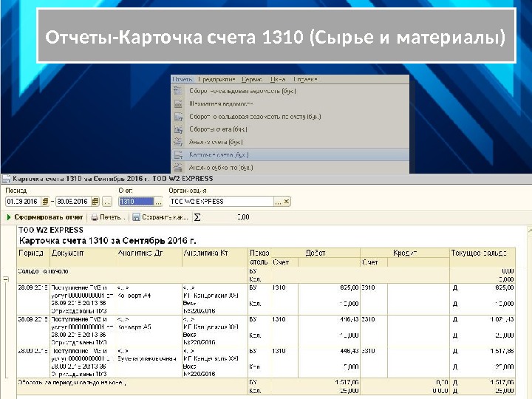Viewport: 532px width, 399px height.
Task: Click the sigma sum icon
Action: pyautogui.click(x=197, y=217)
